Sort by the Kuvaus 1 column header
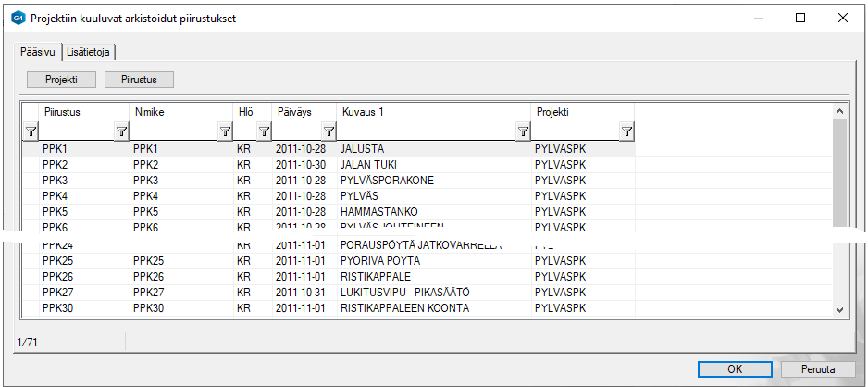This screenshot has height=387, width=868. (x=426, y=112)
